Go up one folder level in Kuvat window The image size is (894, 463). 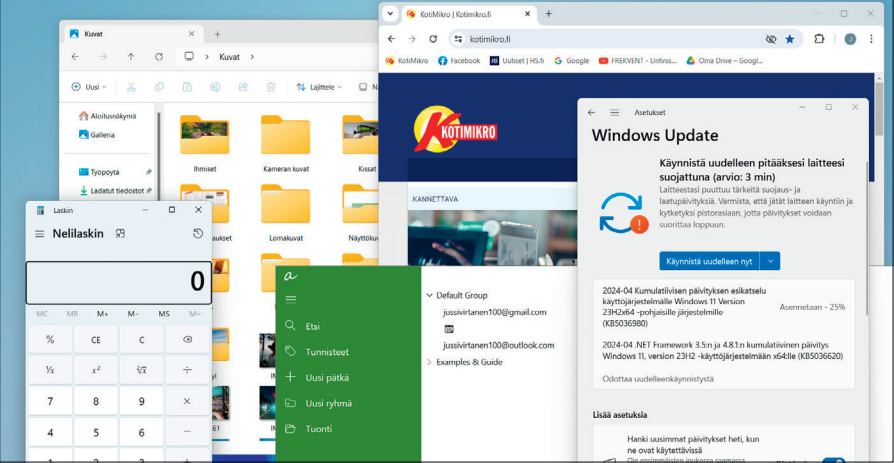tap(131, 57)
